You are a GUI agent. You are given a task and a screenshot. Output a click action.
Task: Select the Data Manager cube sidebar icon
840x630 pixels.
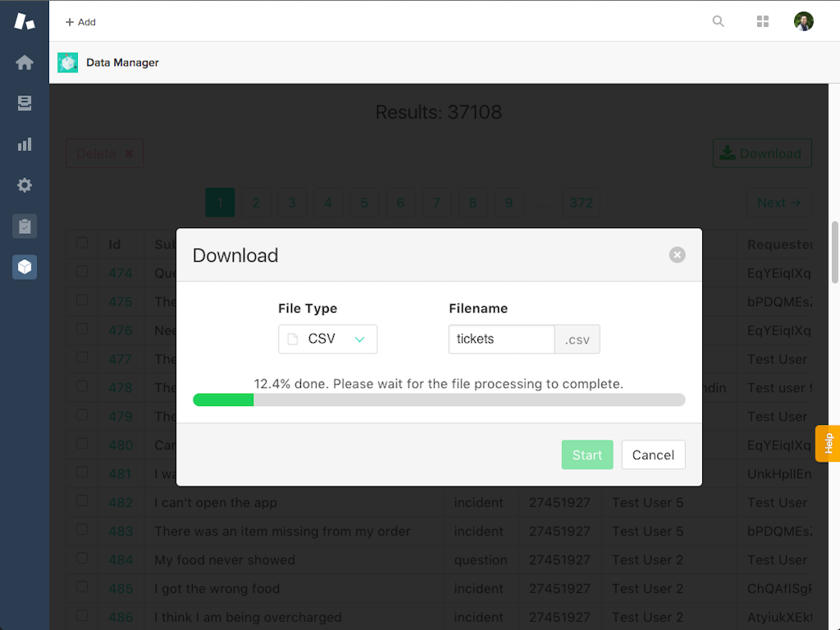25,267
